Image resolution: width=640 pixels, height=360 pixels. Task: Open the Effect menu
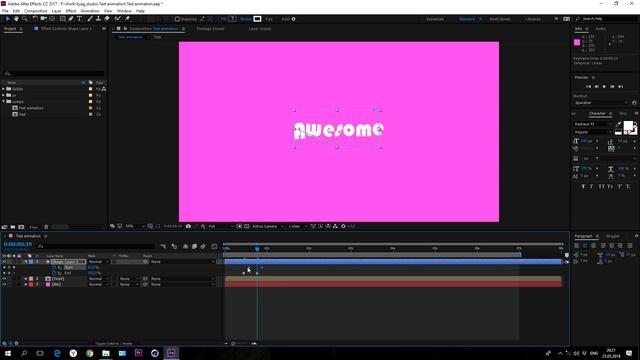pos(71,11)
